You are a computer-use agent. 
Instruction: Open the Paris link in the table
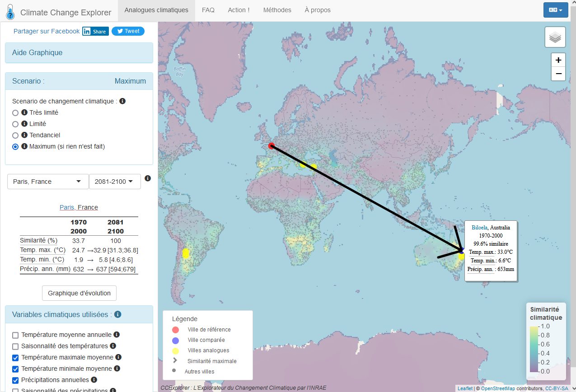click(x=67, y=207)
